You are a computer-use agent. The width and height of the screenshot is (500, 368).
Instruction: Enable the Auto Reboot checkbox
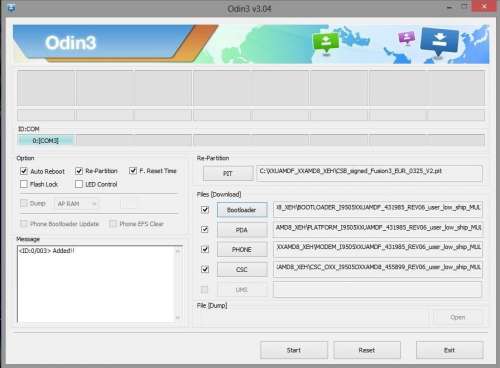pyautogui.click(x=24, y=171)
